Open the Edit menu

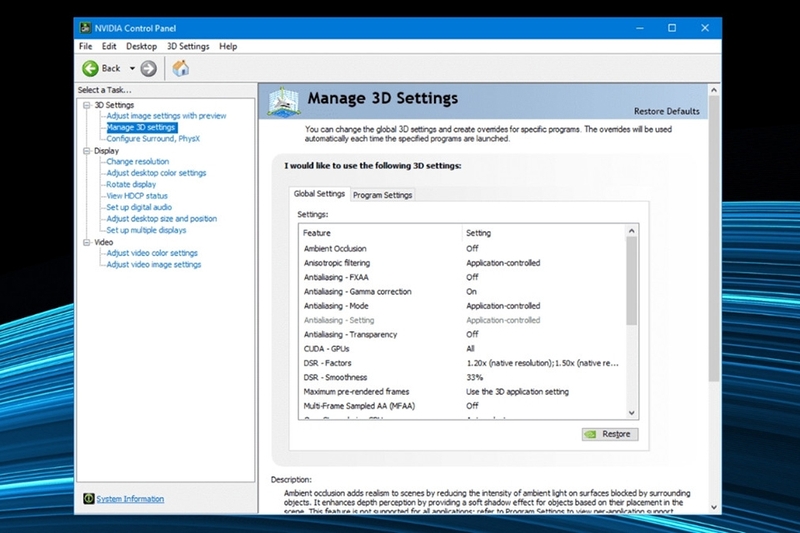(x=109, y=46)
